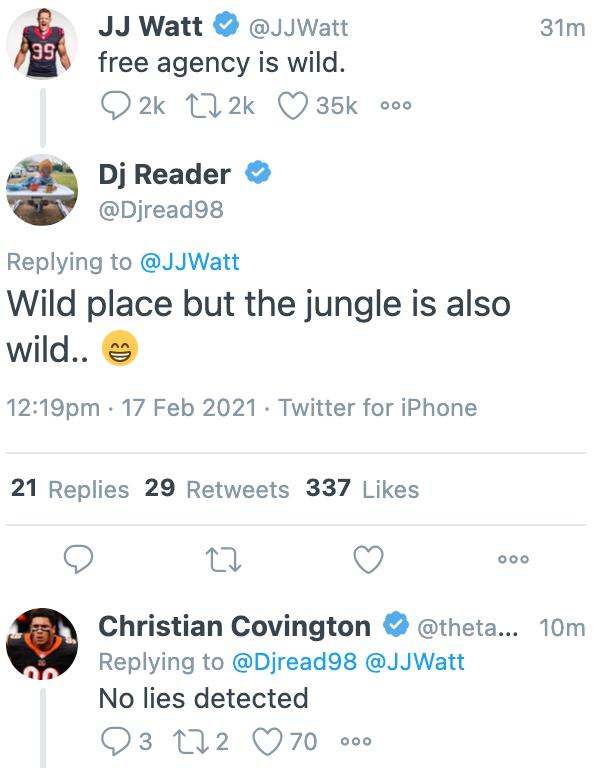Open the @JJWatt mention under Dj Reader
The image size is (604, 768).
[x=189, y=262]
